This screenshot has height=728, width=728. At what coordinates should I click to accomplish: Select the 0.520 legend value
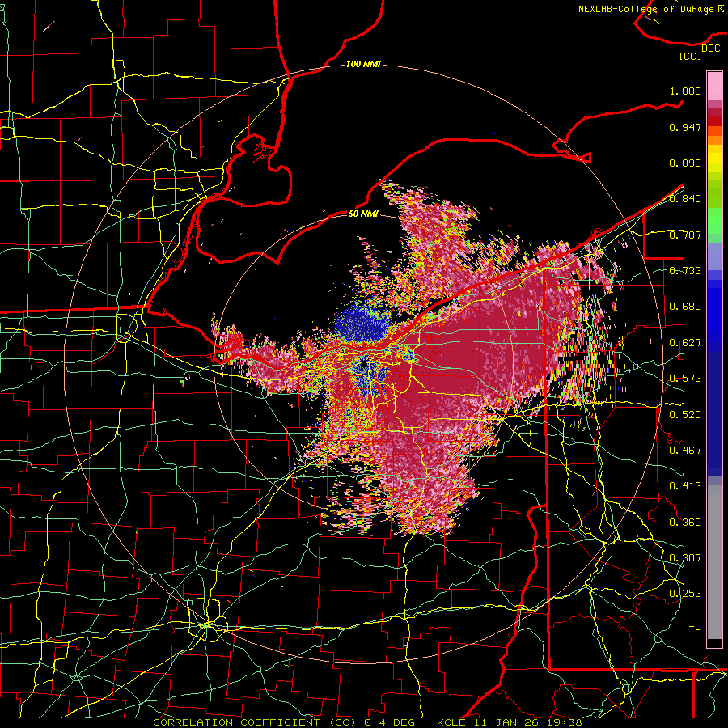[685, 414]
